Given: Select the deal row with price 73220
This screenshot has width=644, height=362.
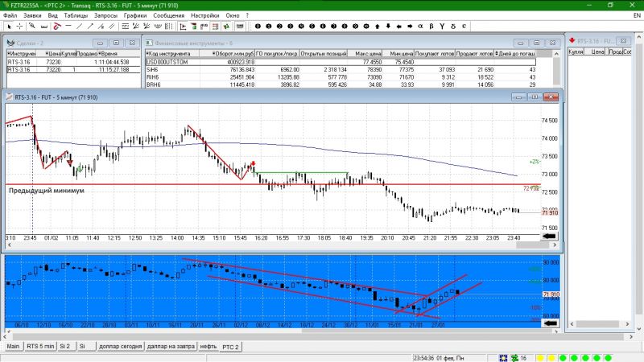Looking at the screenshot, I should point(73,70).
